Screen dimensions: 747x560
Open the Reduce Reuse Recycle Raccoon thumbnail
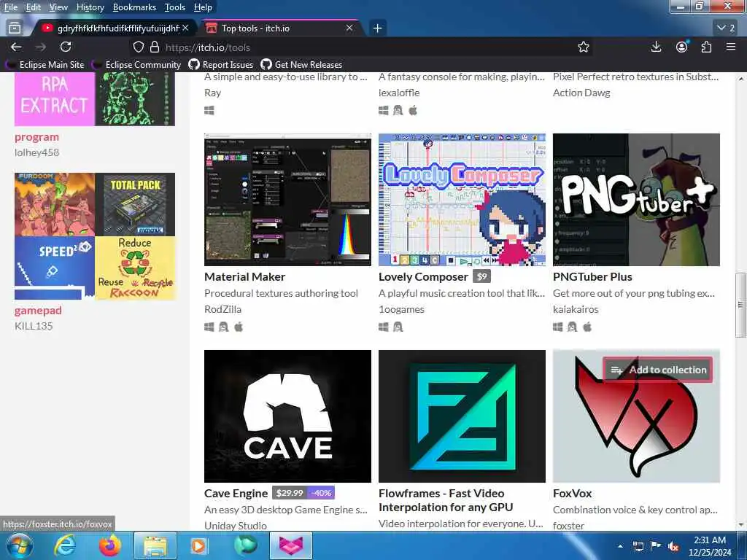click(x=135, y=268)
